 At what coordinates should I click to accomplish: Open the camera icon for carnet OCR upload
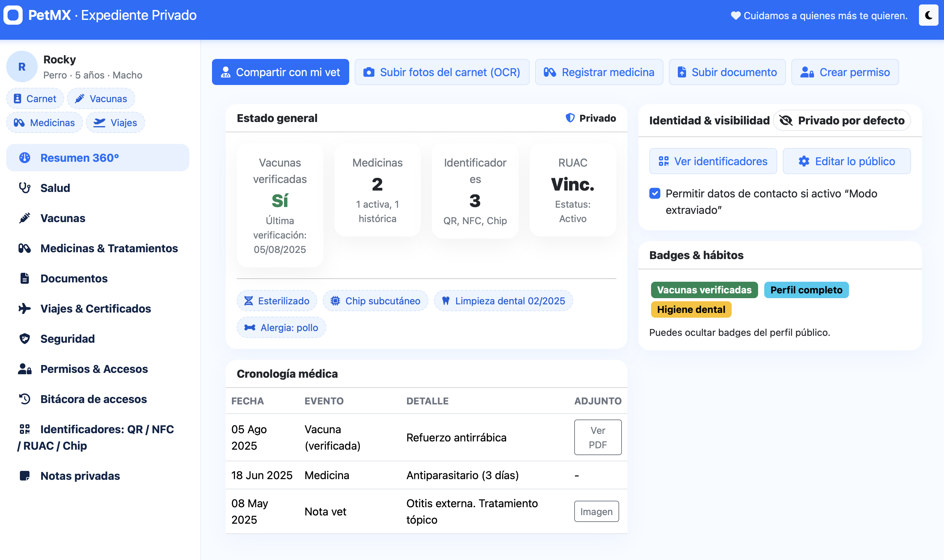pos(369,72)
